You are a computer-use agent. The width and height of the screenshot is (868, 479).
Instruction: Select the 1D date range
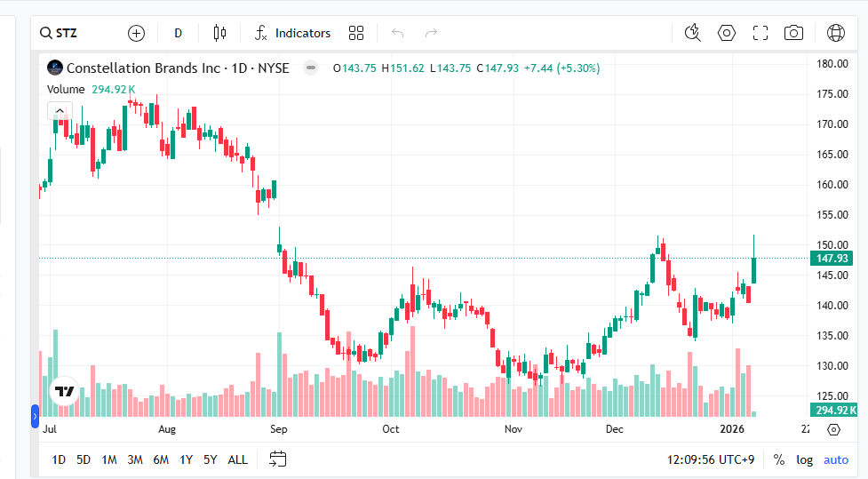59,459
